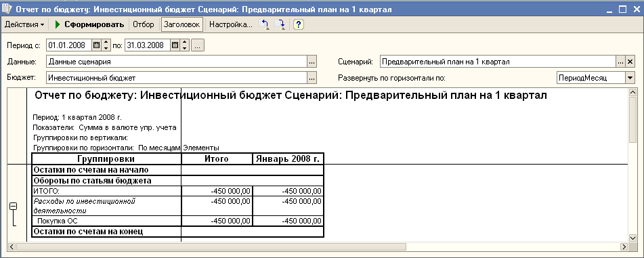The width and height of the screenshot is (644, 258).
Task: Open calendar for the end date
Action: (175, 45)
